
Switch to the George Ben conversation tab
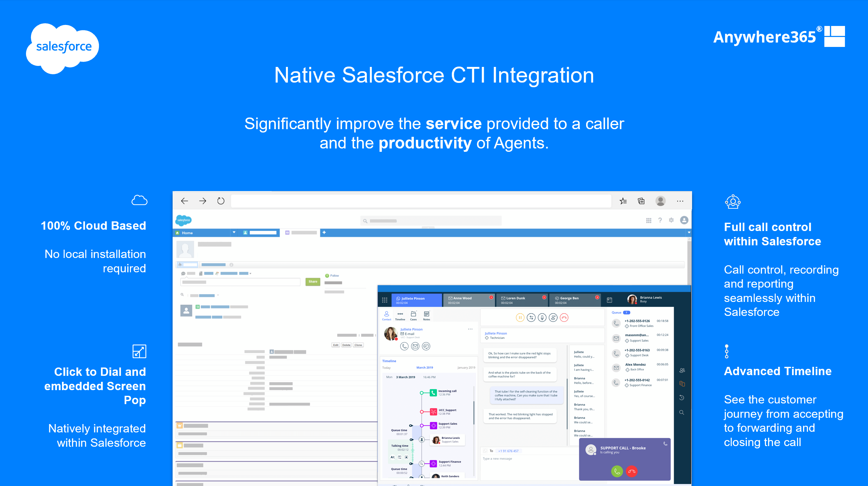point(575,300)
